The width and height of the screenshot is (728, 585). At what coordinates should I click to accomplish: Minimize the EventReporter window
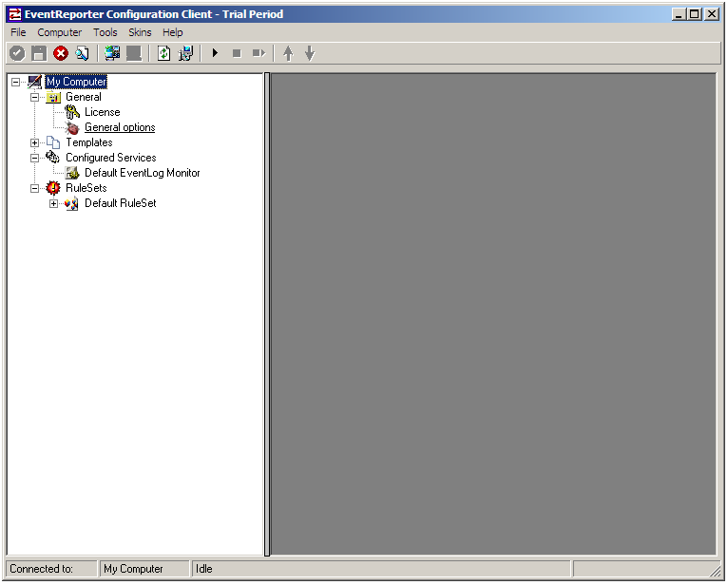coord(679,14)
